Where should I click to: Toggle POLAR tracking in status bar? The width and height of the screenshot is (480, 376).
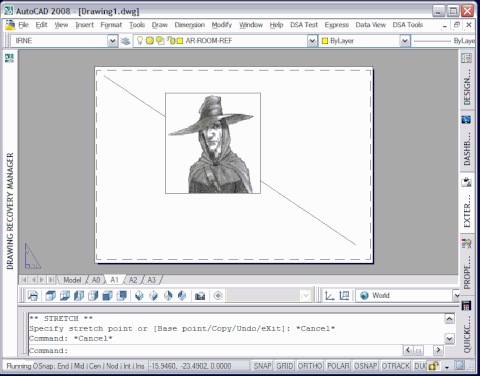coord(338,366)
